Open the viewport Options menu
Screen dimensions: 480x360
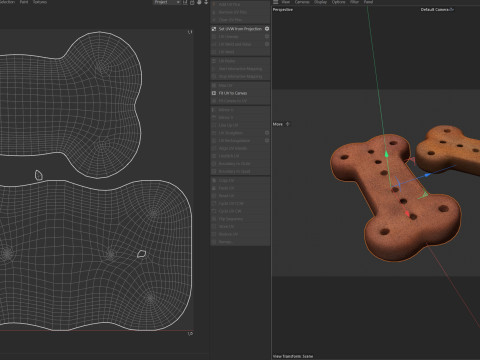pos(338,2)
